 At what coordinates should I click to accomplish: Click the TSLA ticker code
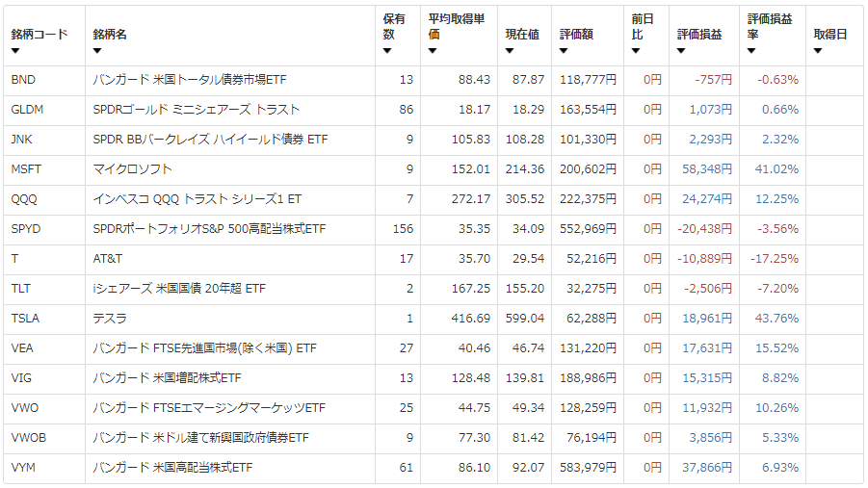[25, 319]
